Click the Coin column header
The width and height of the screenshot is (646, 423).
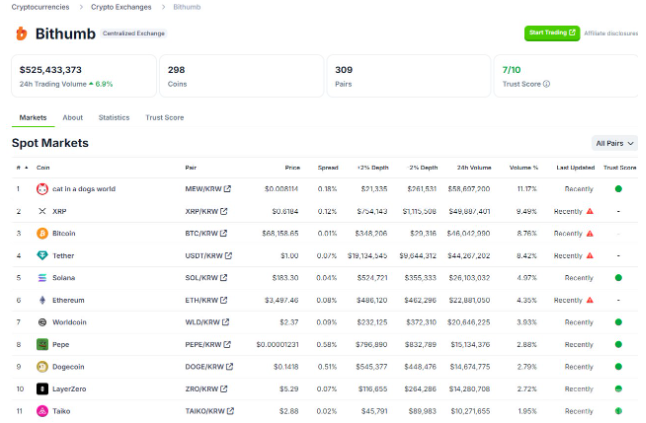click(x=43, y=168)
